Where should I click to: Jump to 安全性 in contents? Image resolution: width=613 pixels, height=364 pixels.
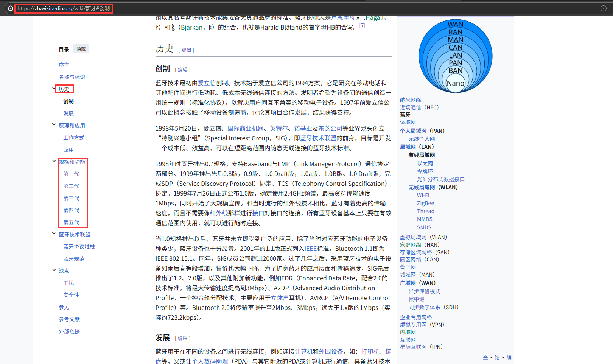[x=71, y=295]
